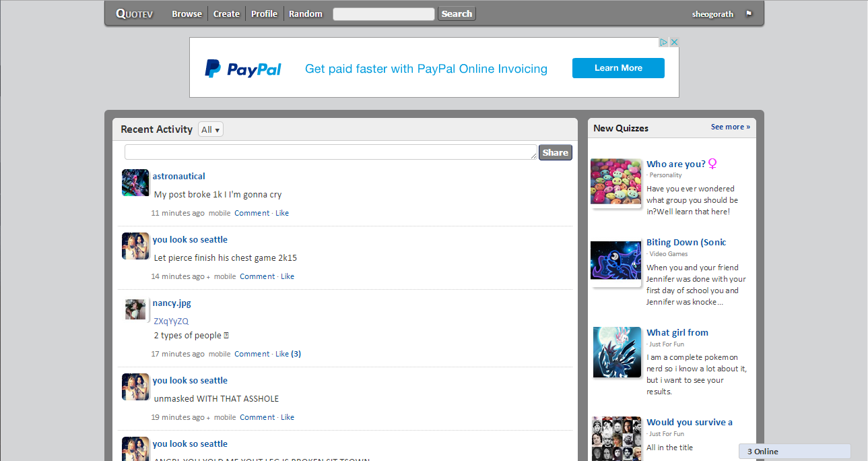The image size is (868, 461).
Task: Click the flag notifications icon
Action: [749, 13]
